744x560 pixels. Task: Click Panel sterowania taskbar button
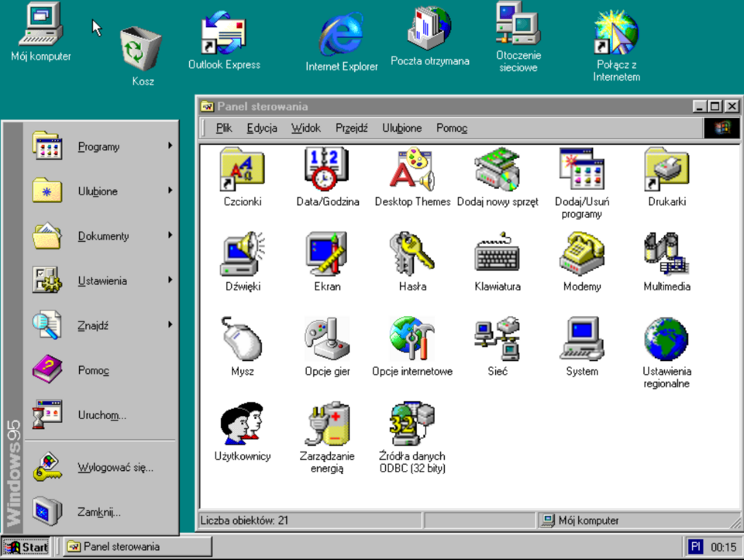(138, 547)
